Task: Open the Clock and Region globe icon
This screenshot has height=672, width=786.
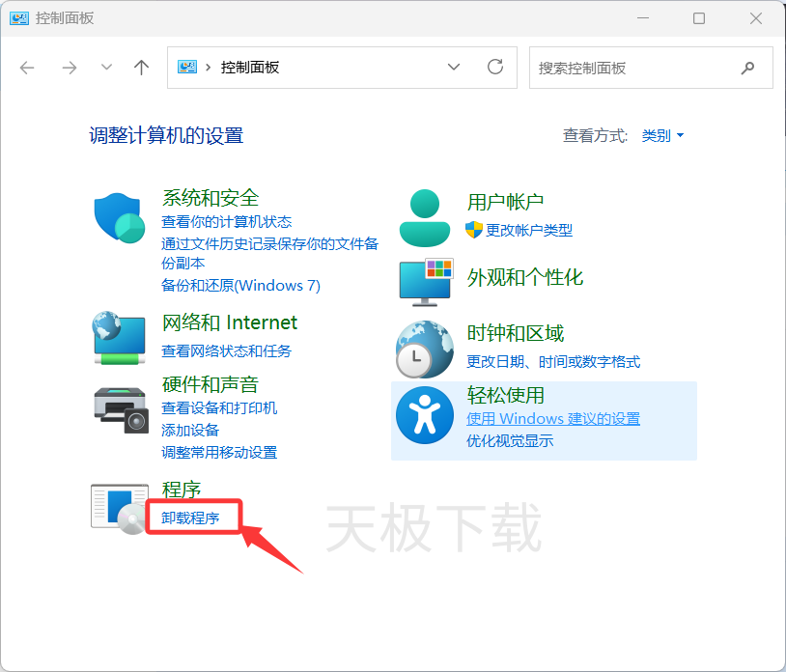Action: [x=425, y=350]
